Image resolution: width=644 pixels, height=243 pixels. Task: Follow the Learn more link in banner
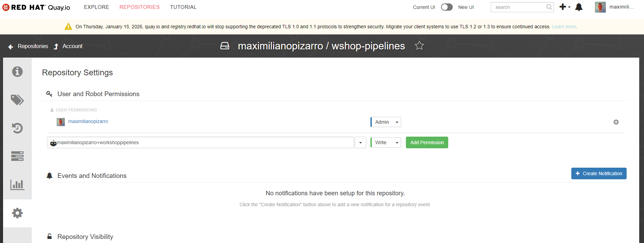(x=564, y=27)
